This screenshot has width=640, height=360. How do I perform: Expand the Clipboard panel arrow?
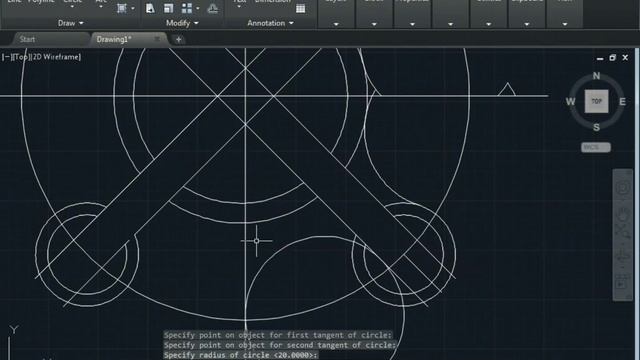point(527,24)
